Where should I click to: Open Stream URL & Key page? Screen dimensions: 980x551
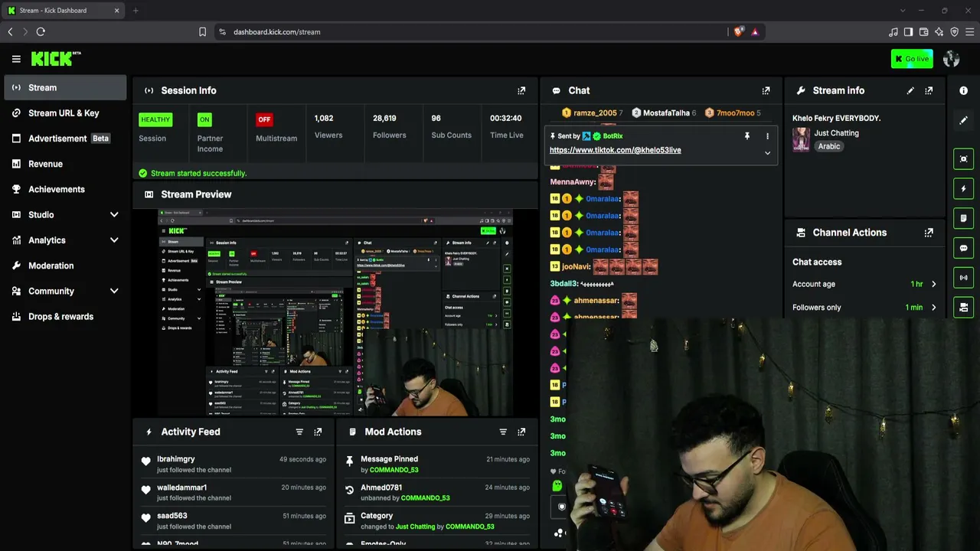[65, 113]
